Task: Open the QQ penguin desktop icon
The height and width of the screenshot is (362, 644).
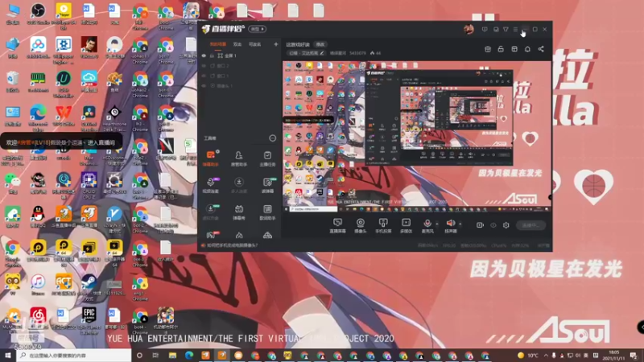Action: coord(38,216)
